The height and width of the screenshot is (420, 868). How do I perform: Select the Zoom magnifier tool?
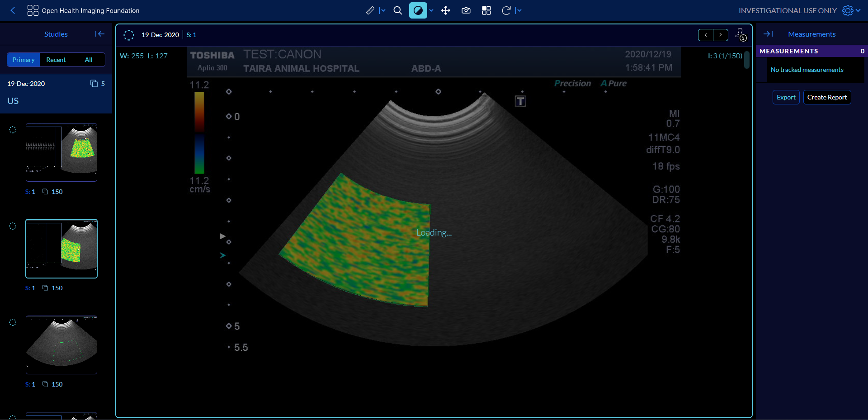click(398, 10)
